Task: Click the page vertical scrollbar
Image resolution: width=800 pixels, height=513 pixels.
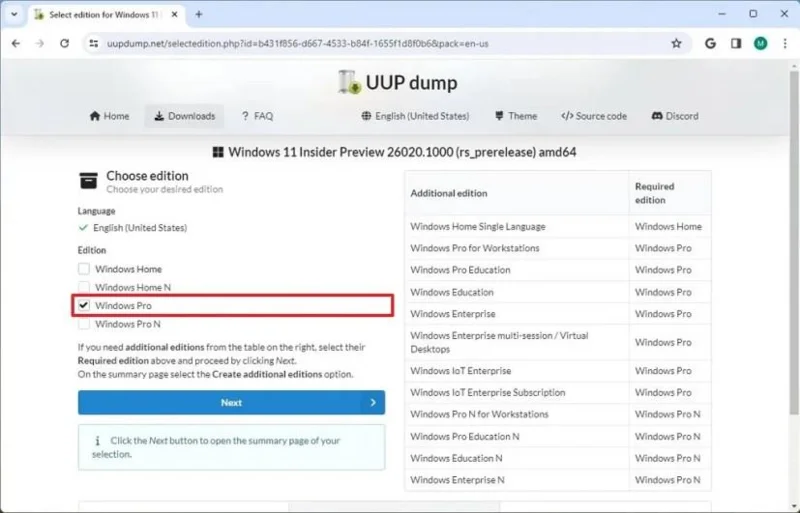Action: [x=794, y=242]
